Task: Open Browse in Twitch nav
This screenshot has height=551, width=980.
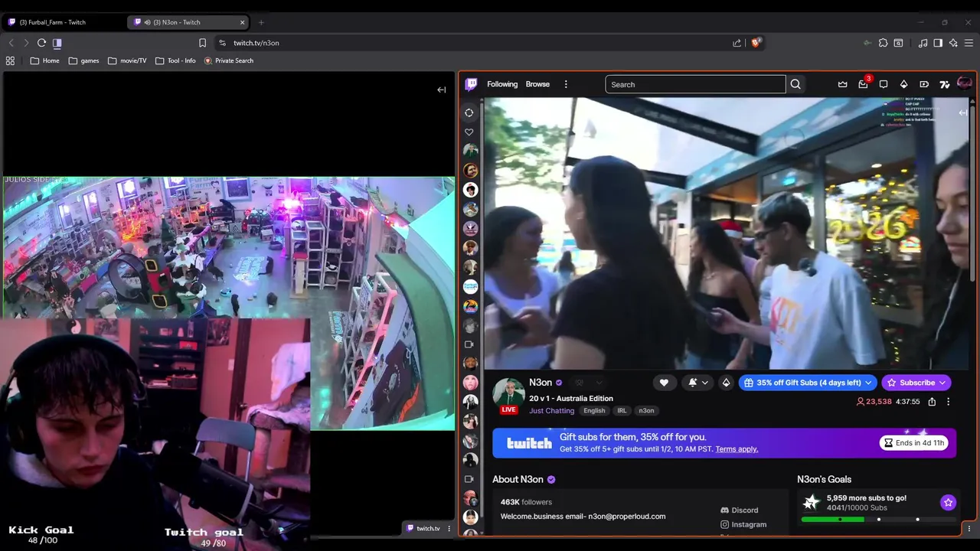Action: 537,84
